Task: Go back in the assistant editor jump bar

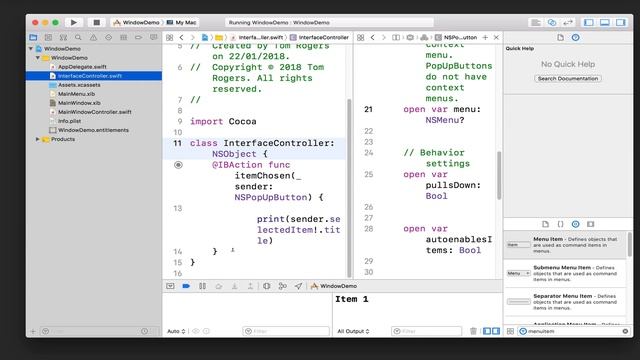Action: point(373,38)
